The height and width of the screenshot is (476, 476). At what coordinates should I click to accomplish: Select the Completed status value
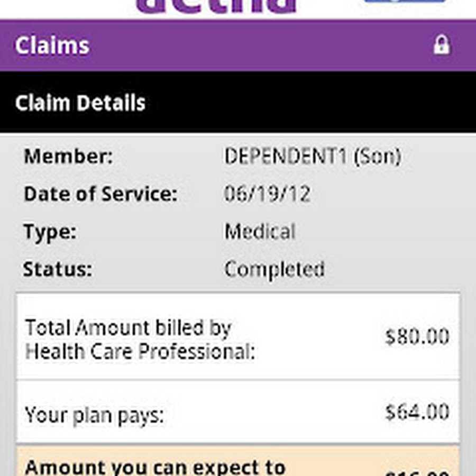coord(274,269)
